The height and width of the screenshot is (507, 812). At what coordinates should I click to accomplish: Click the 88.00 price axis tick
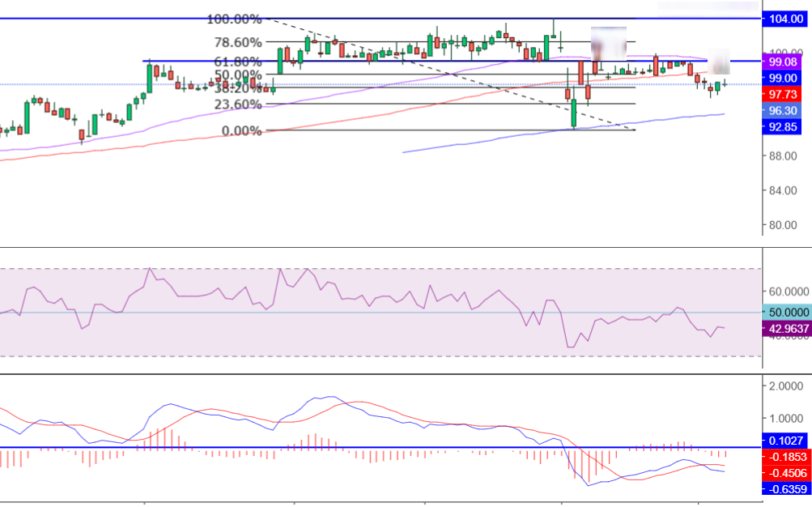(x=782, y=156)
